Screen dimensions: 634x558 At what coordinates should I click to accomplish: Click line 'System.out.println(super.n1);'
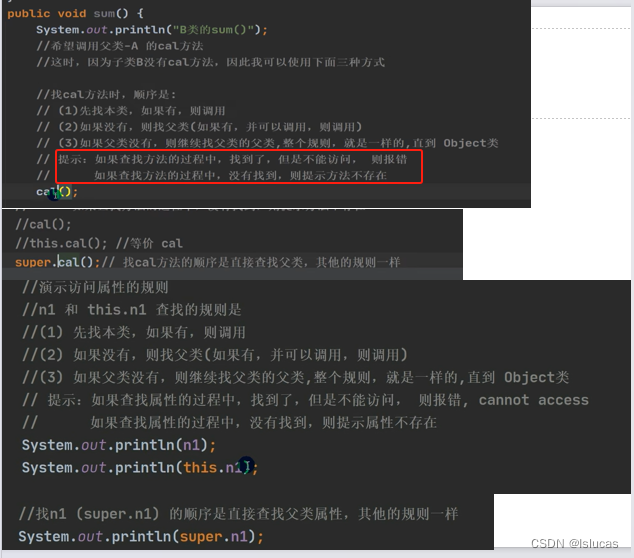click(141, 537)
